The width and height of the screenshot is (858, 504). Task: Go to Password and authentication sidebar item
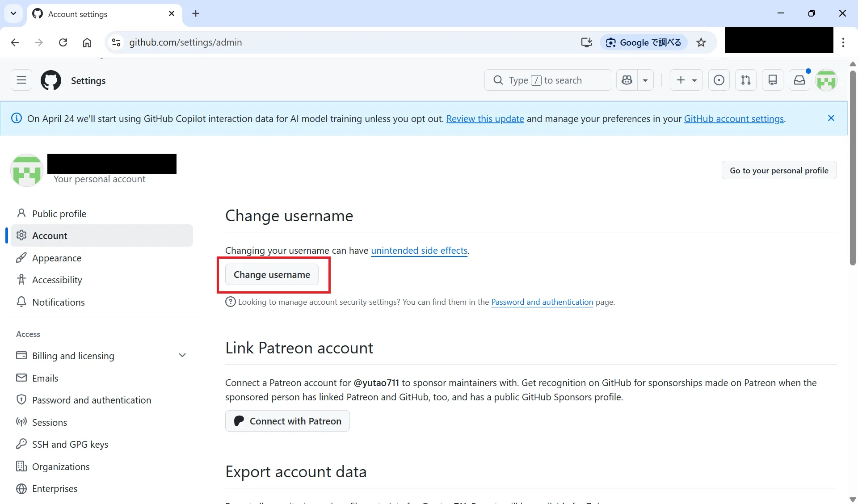92,400
